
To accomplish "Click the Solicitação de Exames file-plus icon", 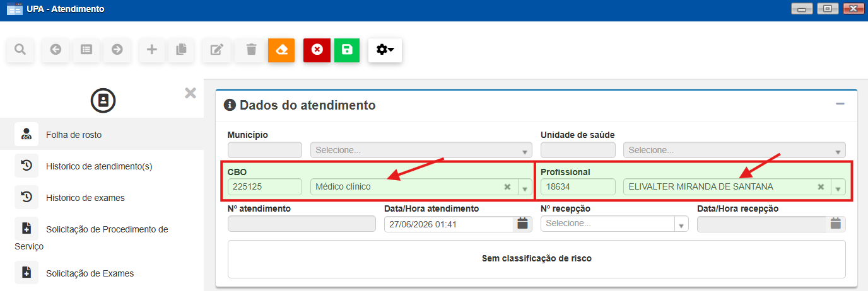I will click(x=26, y=273).
